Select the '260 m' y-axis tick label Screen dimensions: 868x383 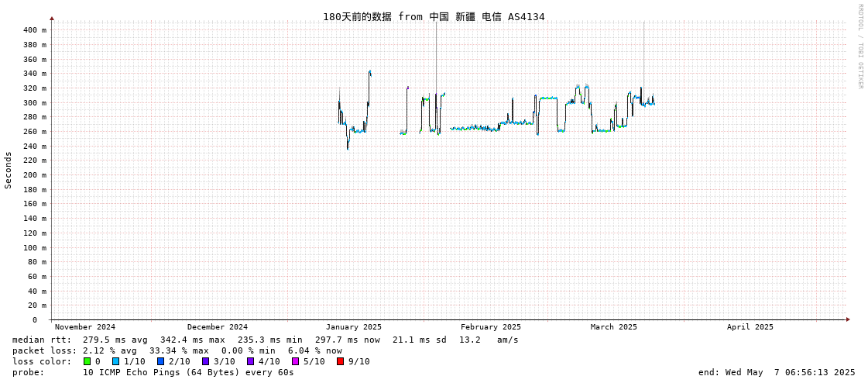35,131
